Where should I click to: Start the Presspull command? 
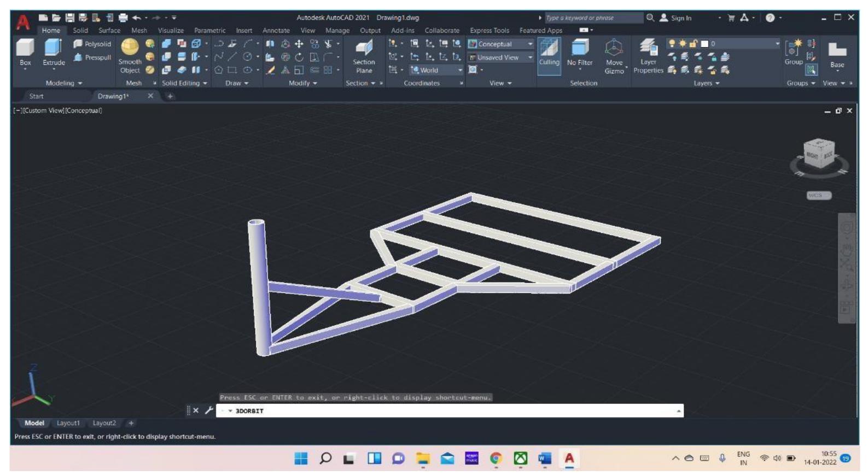point(92,57)
